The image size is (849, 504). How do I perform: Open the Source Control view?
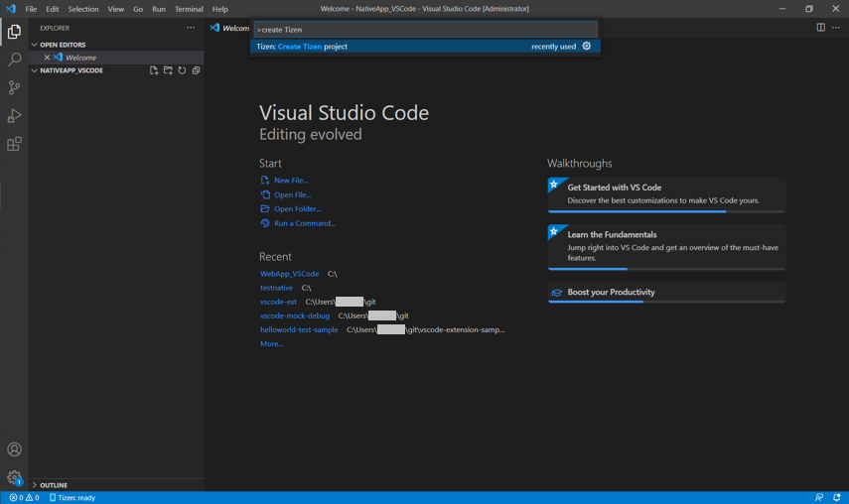(x=14, y=88)
